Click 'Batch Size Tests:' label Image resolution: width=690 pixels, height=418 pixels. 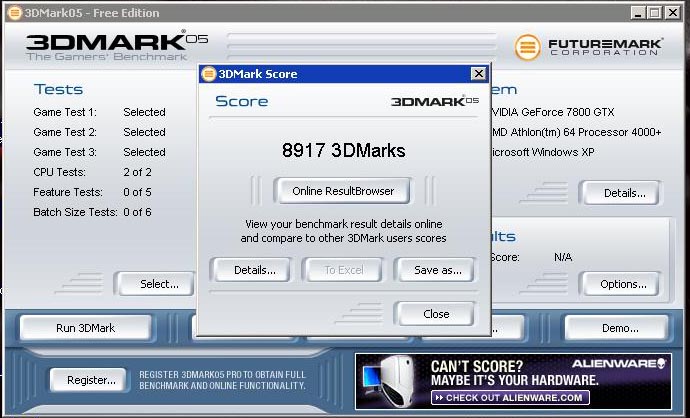point(75,212)
